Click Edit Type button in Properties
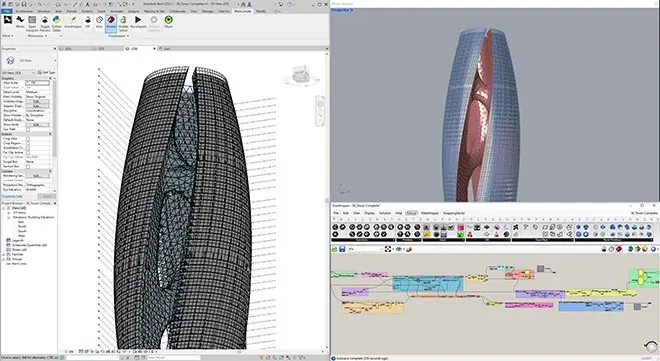The width and height of the screenshot is (660, 361). (46, 73)
